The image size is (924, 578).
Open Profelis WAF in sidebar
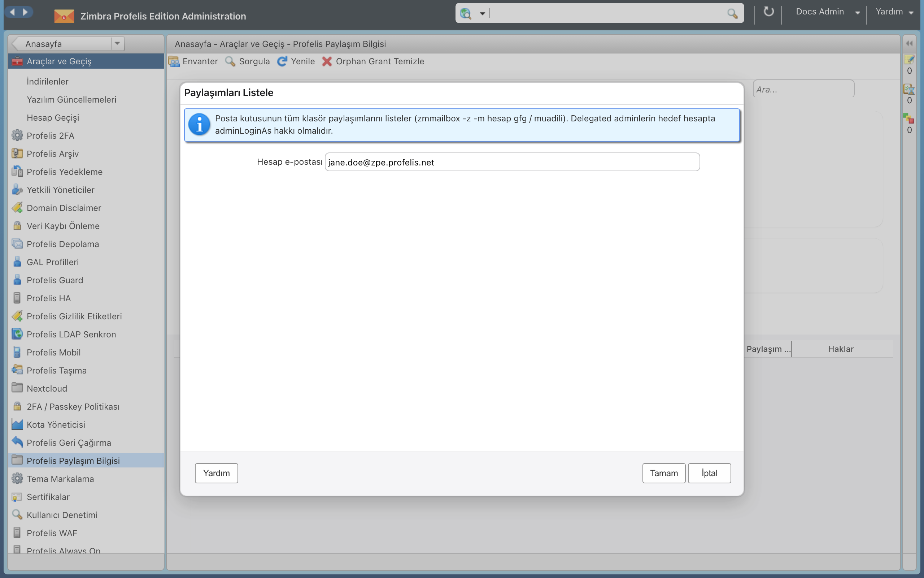point(52,533)
